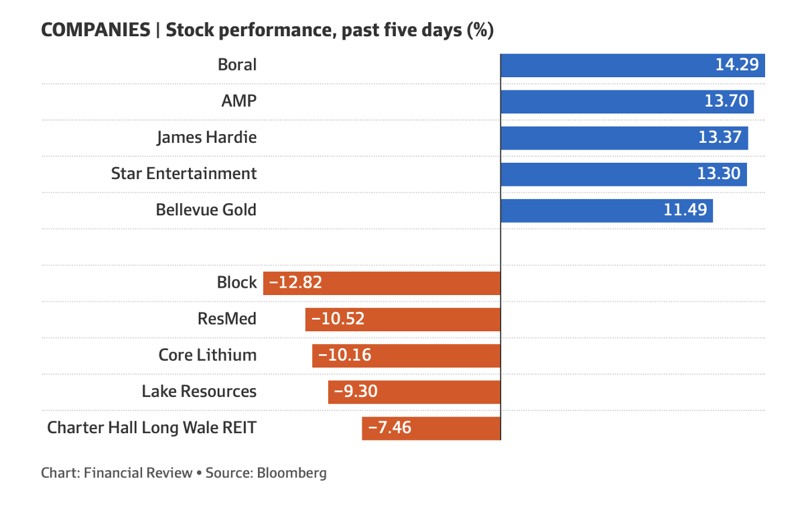This screenshot has height=511, width=812.
Task: Click the Charter Hall Long Wale REIT bar
Action: pos(431,428)
